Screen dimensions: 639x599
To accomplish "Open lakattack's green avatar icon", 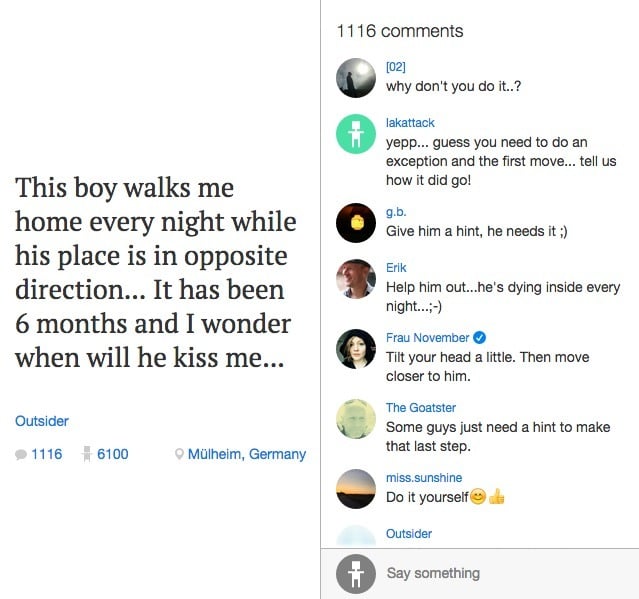I will click(355, 135).
